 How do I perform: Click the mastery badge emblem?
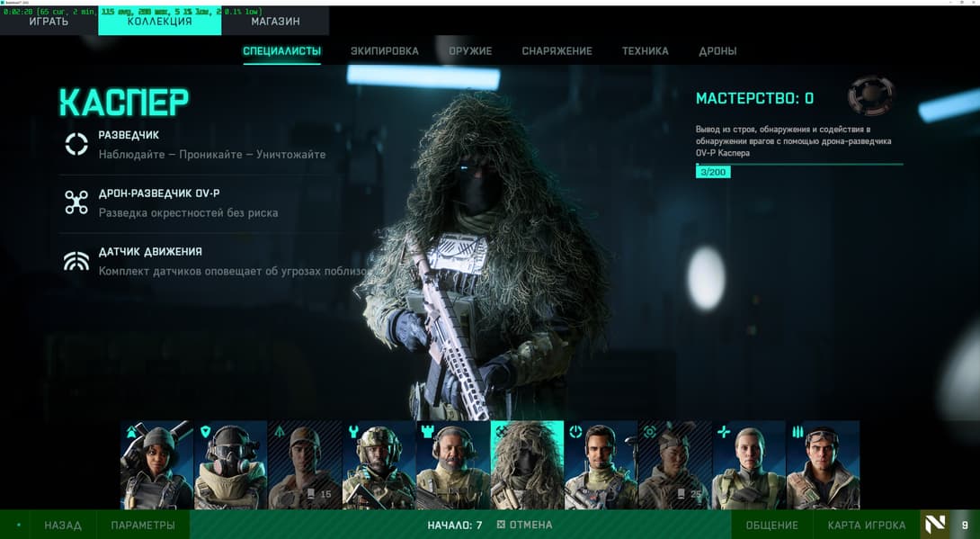coord(870,95)
